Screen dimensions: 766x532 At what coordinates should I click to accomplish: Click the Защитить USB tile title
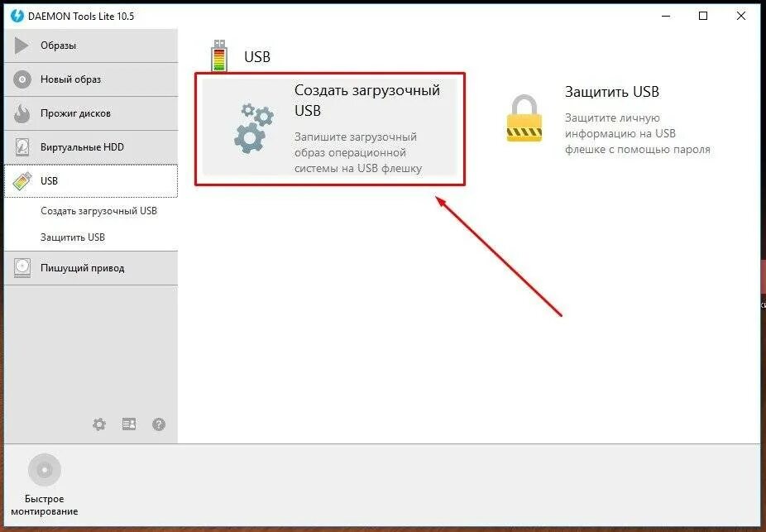612,92
